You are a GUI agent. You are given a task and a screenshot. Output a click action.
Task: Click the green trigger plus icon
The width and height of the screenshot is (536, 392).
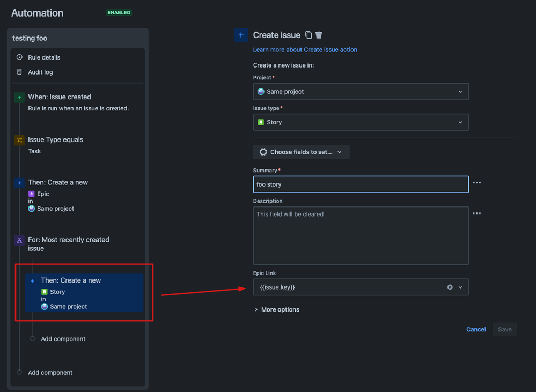19,98
